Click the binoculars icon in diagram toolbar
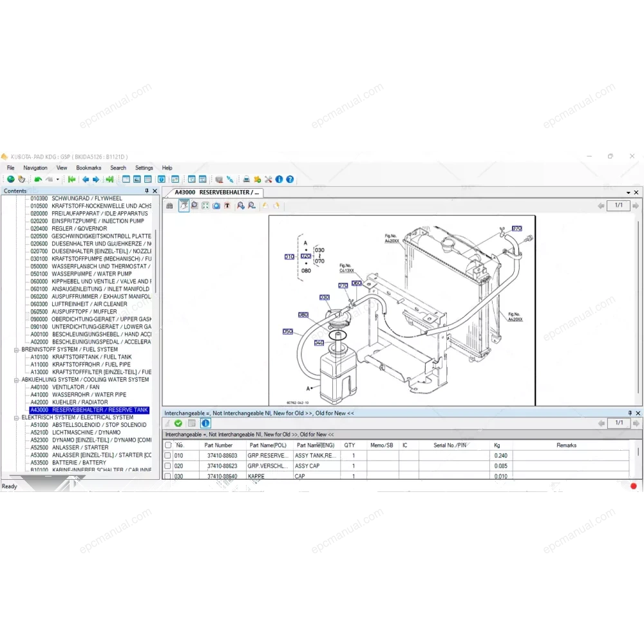The image size is (644, 644). point(169,206)
